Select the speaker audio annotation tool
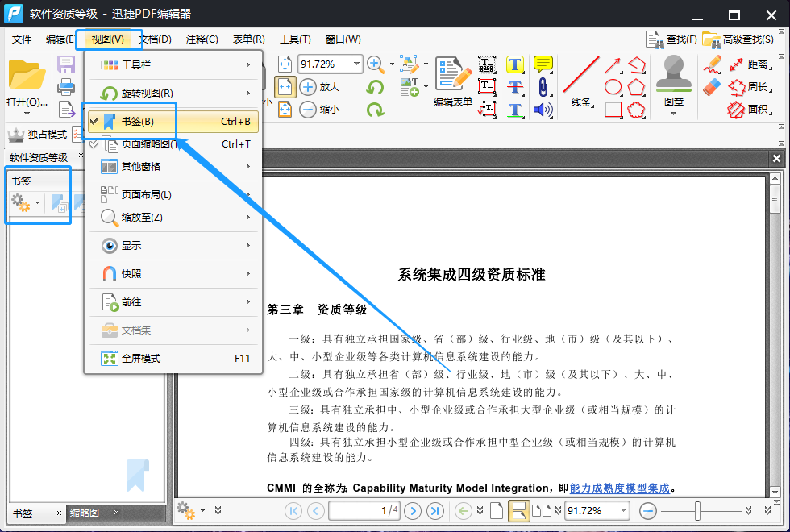The width and height of the screenshot is (790, 532). [x=543, y=110]
